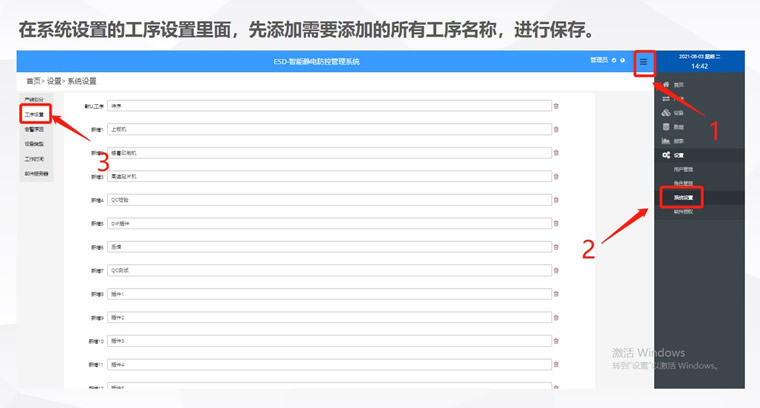Delete the 新增4 QC检验 row via trash icon
Screen dimensions: 760x408
tap(556, 200)
